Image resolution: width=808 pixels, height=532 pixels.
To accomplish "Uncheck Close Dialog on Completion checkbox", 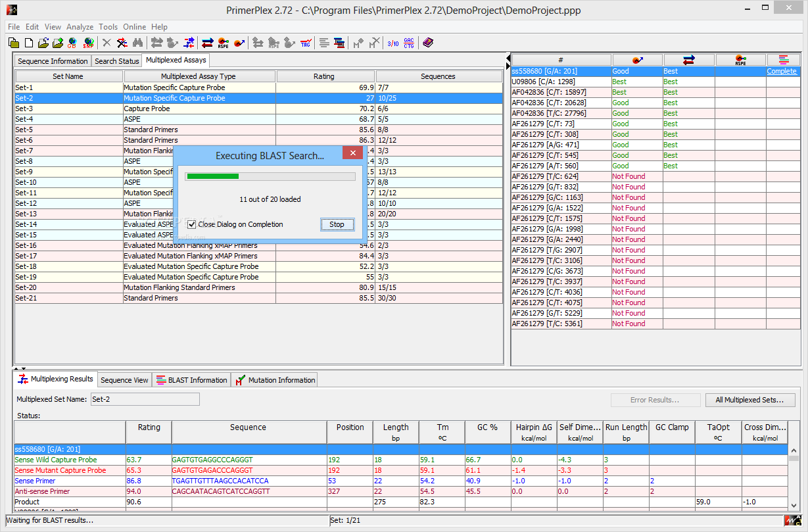I will tap(192, 224).
